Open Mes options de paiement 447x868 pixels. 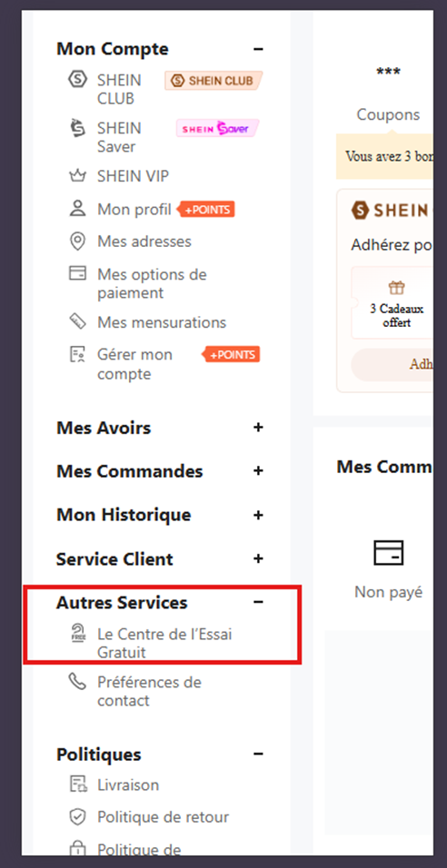click(152, 283)
